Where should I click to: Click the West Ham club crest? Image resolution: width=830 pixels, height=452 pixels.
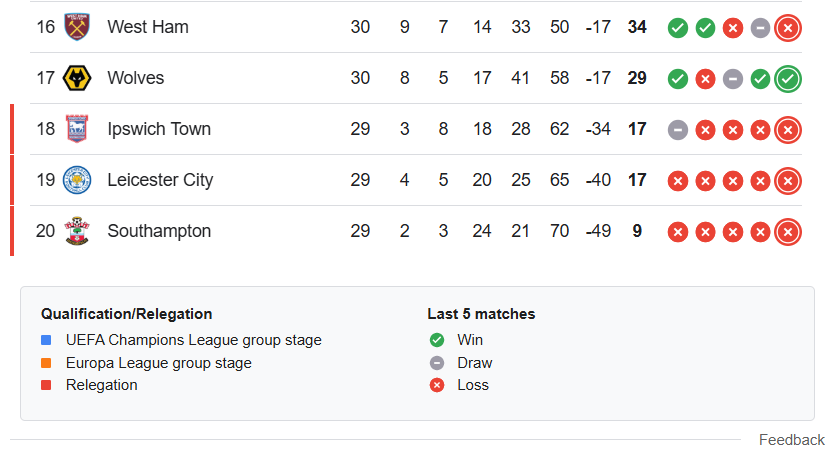pyautogui.click(x=77, y=27)
